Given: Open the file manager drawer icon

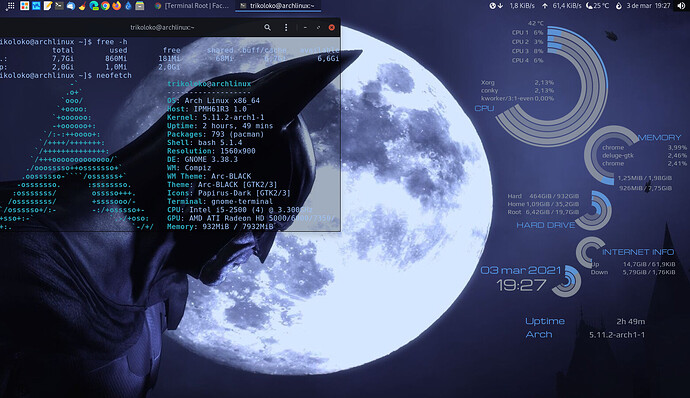Looking at the screenshot, I should click(x=139, y=6).
